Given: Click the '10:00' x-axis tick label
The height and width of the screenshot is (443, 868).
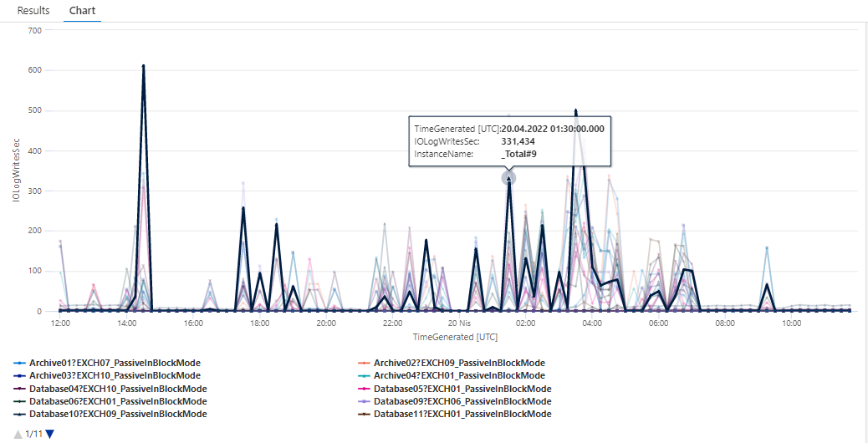Looking at the screenshot, I should point(791,323).
